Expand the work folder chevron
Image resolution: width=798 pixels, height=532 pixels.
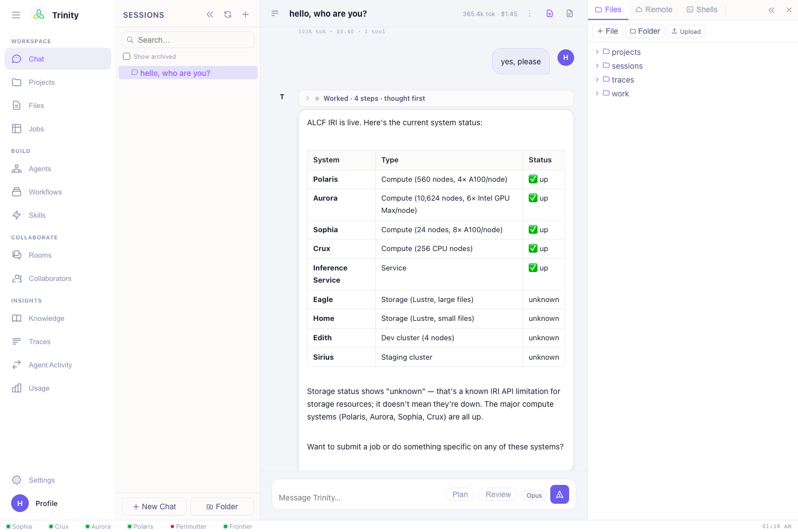[x=597, y=93]
